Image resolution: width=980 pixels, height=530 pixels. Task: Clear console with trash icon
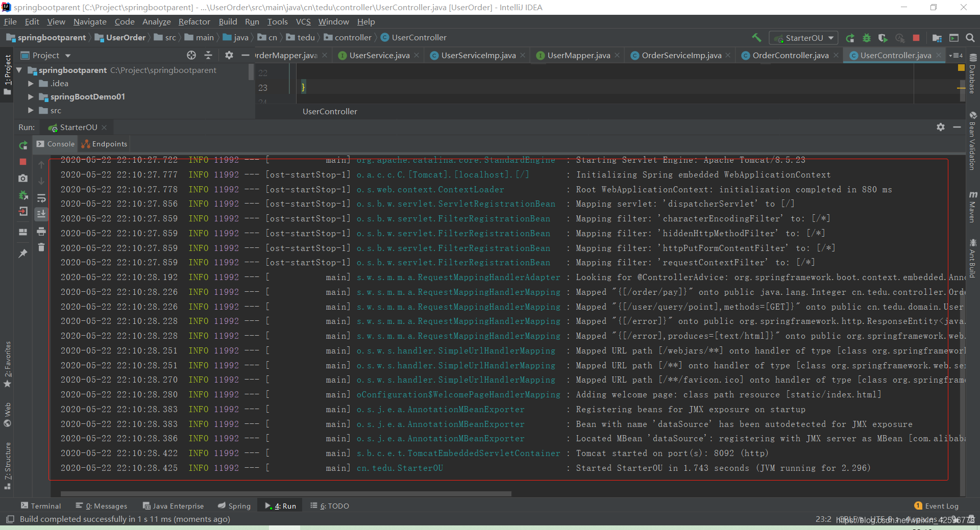tap(41, 247)
